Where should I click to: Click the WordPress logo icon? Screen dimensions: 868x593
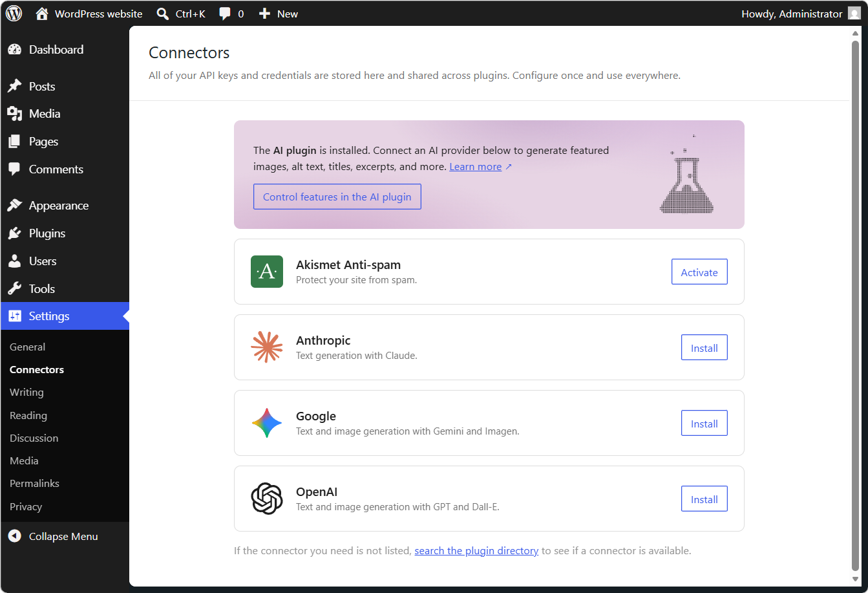14,14
